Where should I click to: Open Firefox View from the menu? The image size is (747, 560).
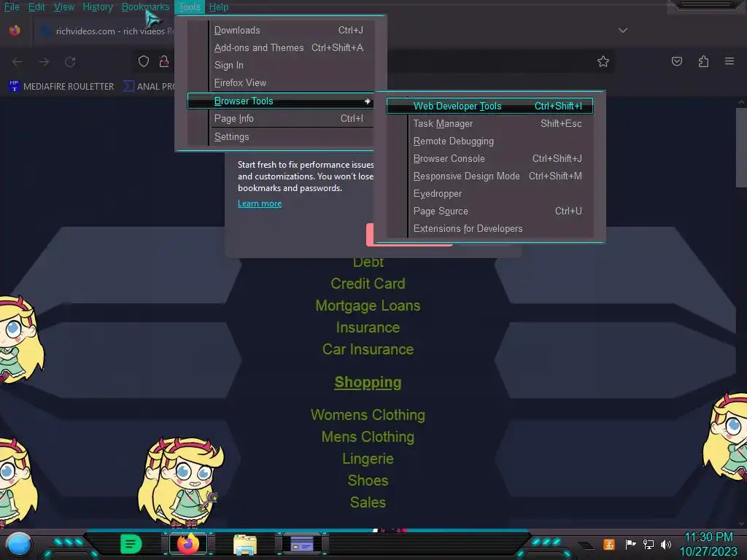coord(280,83)
